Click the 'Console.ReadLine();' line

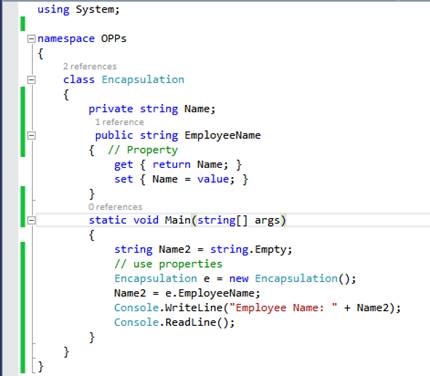coord(174,322)
